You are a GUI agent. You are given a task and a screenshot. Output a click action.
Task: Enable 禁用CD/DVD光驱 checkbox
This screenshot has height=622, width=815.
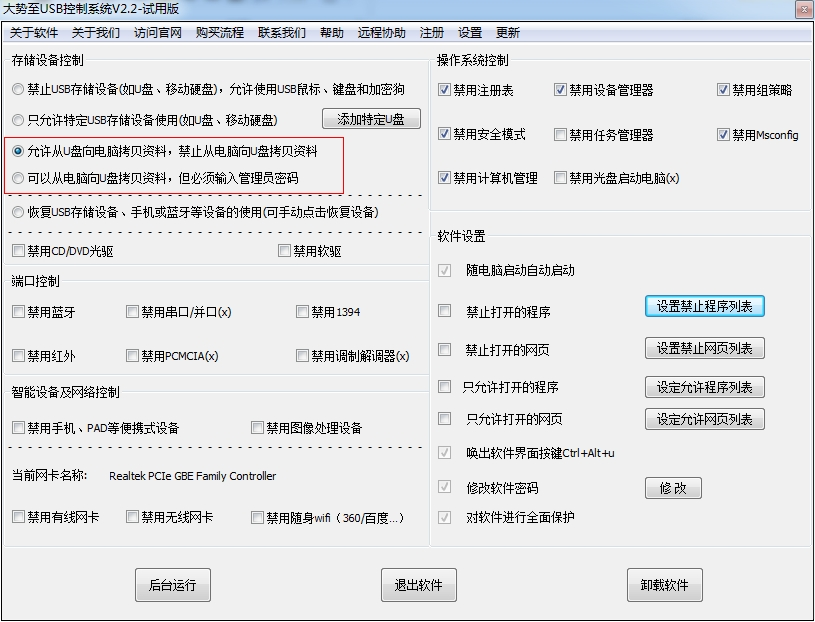[x=19, y=251]
